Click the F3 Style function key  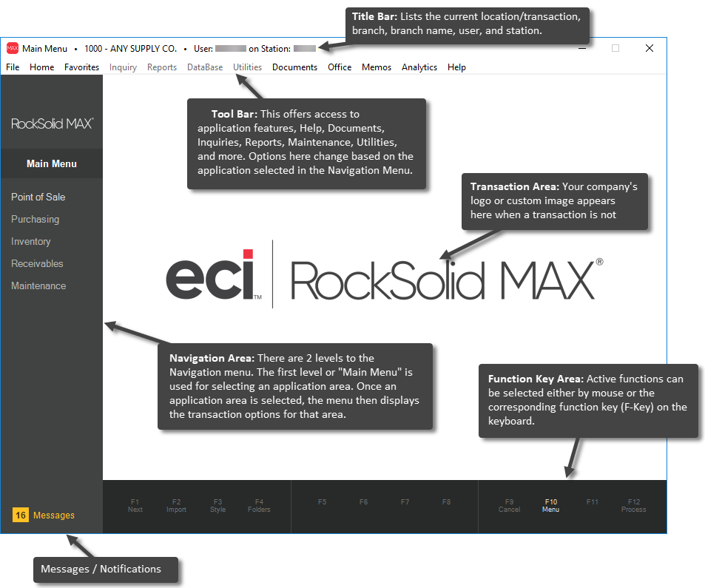[x=217, y=506]
